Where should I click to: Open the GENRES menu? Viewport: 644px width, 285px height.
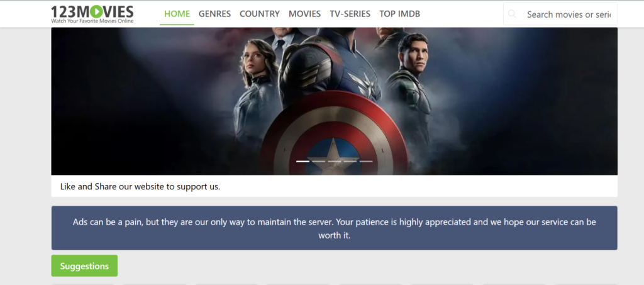pos(215,14)
